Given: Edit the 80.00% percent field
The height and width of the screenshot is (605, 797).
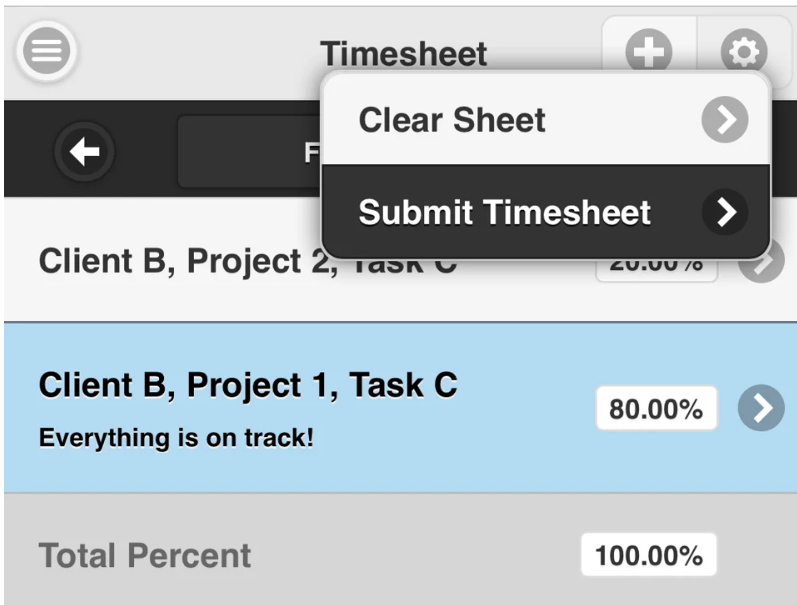Looking at the screenshot, I should coord(656,408).
